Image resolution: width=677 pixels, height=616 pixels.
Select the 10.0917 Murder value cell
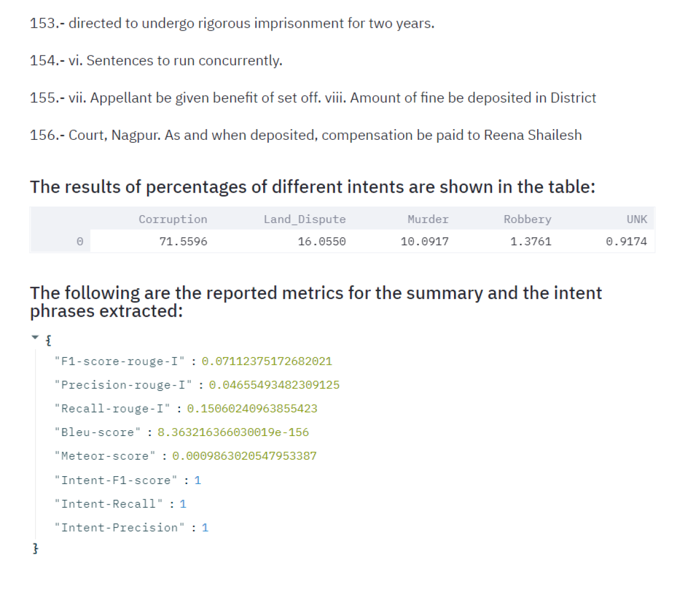tap(425, 241)
